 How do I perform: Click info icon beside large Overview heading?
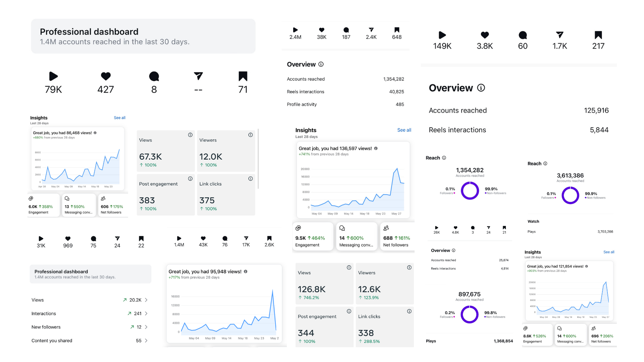click(x=481, y=88)
